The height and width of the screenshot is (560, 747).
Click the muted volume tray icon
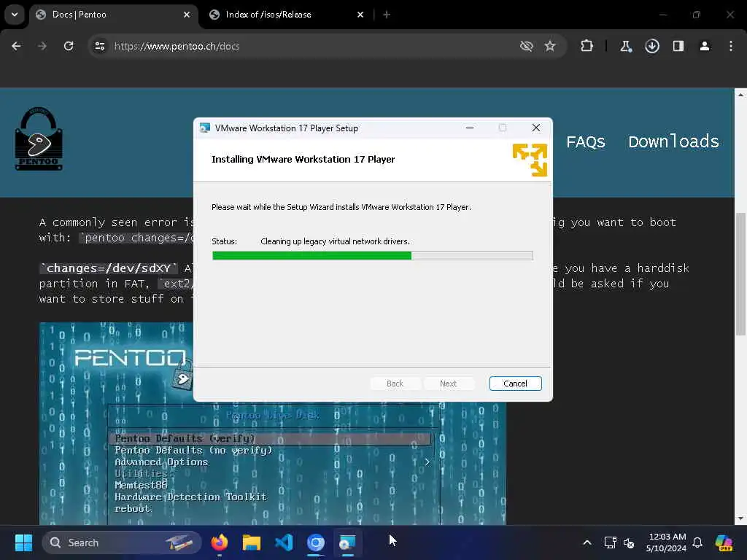click(629, 542)
